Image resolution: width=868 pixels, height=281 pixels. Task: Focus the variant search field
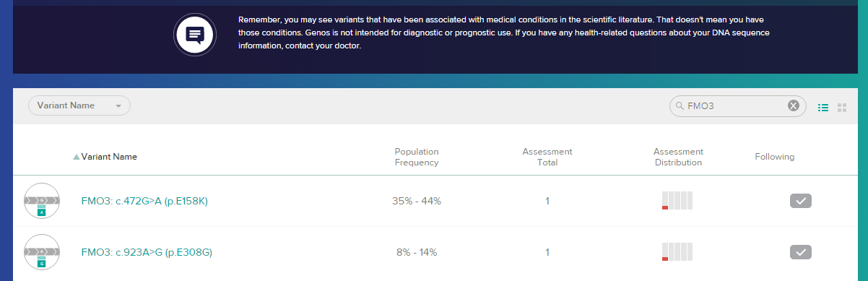pos(734,106)
